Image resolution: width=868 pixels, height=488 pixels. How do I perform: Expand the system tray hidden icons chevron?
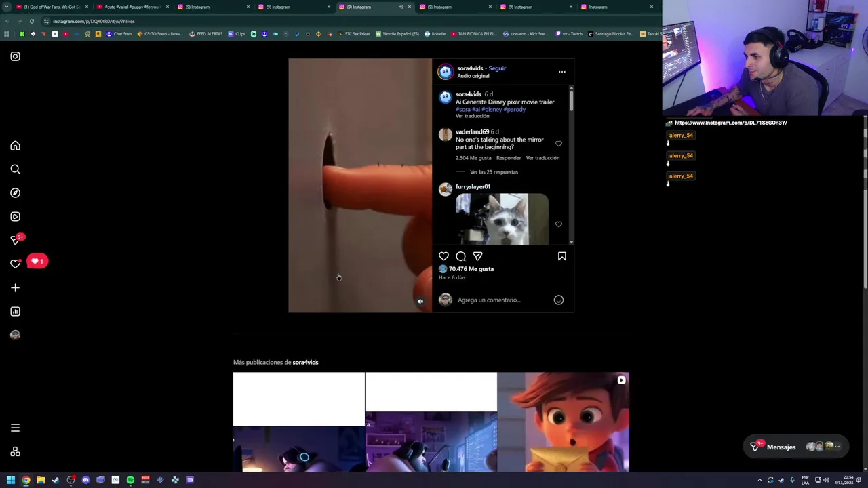tap(759, 480)
